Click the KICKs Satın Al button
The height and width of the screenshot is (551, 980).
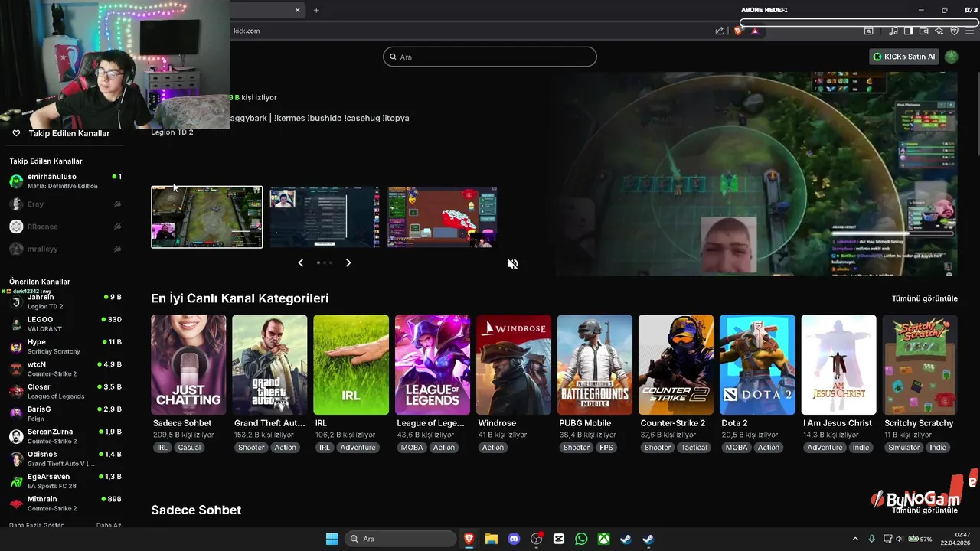[904, 57]
